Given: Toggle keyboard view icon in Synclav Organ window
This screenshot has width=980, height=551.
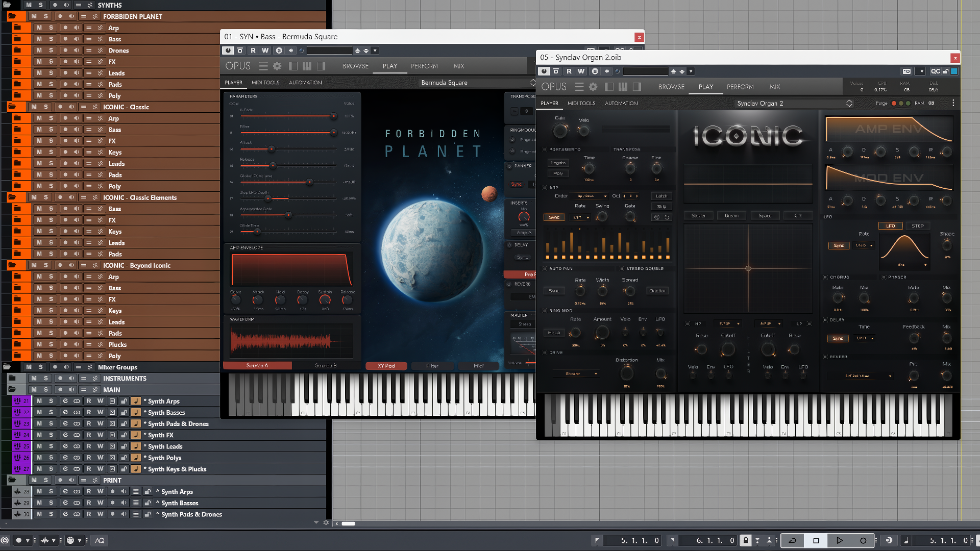Looking at the screenshot, I should (x=623, y=87).
